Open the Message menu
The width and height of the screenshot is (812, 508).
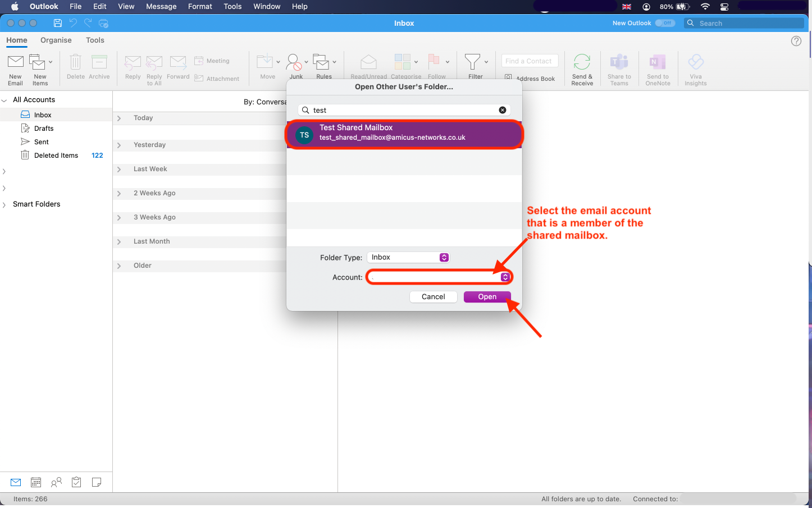161,6
